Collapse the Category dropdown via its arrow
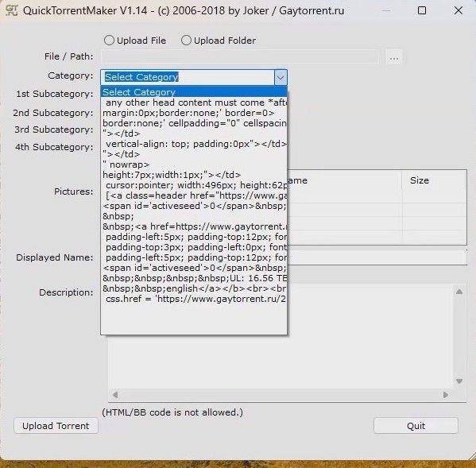 coord(281,77)
